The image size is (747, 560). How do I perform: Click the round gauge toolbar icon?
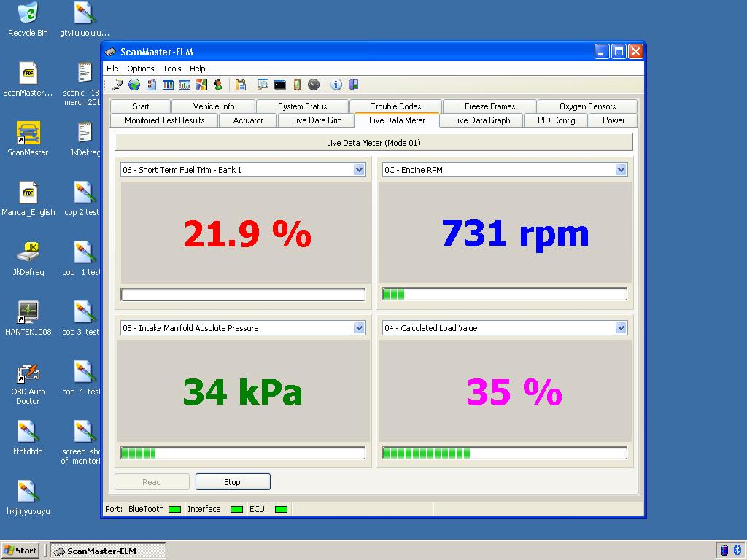coord(314,85)
